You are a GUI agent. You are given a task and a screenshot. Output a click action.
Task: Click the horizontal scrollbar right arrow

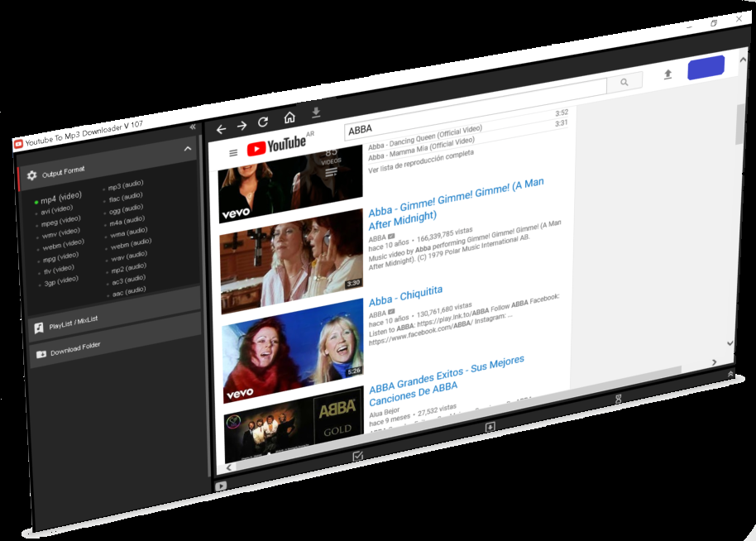715,362
